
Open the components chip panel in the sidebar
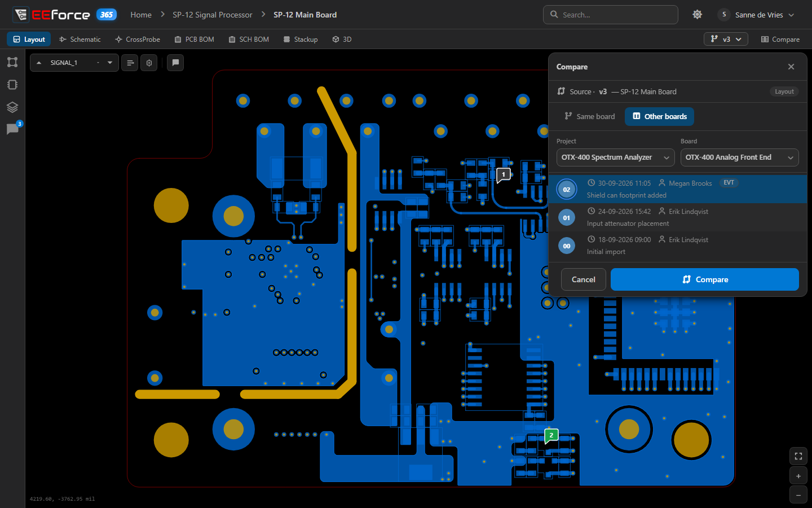pos(12,85)
